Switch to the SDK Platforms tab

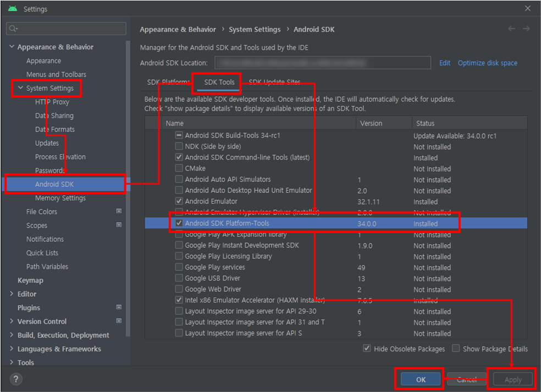point(169,82)
